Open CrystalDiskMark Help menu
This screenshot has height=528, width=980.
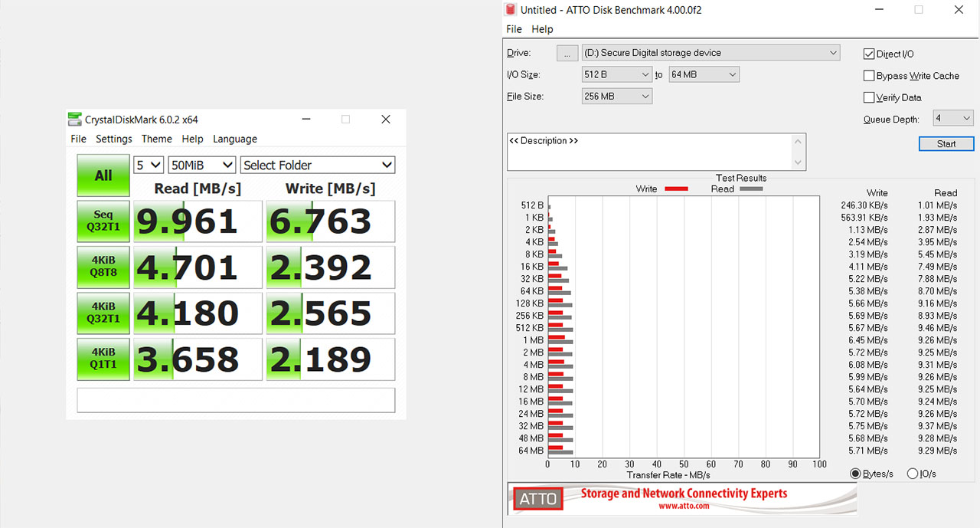tap(192, 139)
